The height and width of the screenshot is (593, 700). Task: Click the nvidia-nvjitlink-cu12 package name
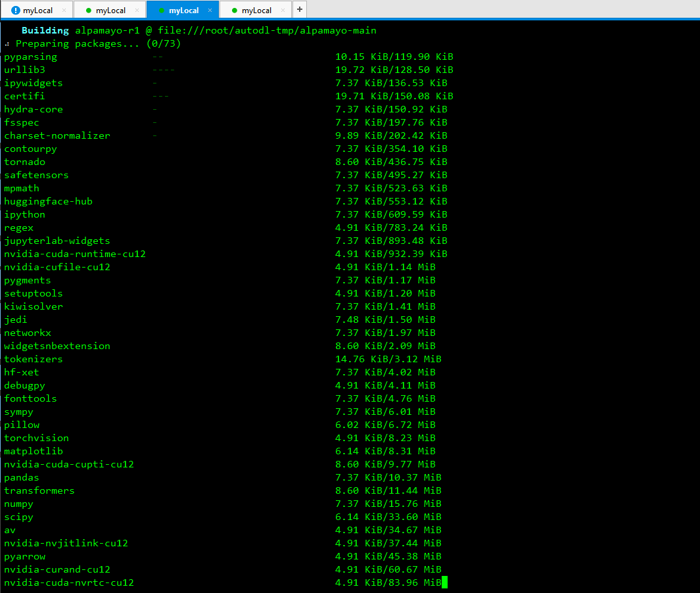[x=66, y=543]
